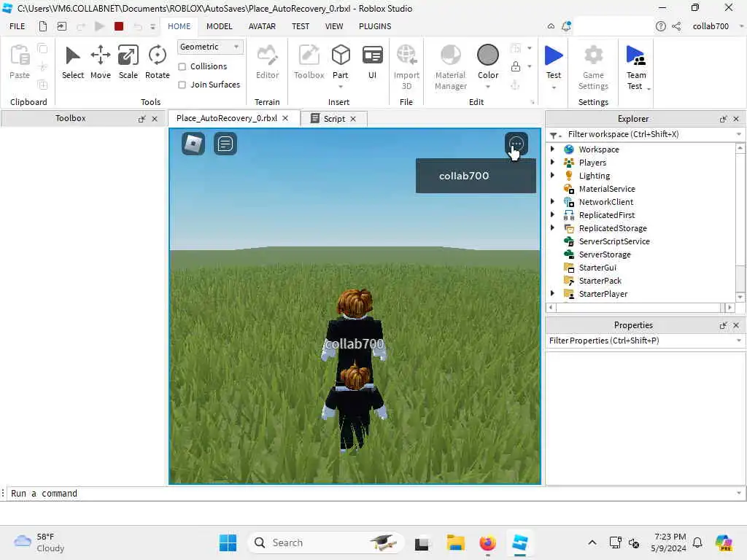This screenshot has height=560, width=747.
Task: Close the Toolbox panel
Action: tap(155, 119)
